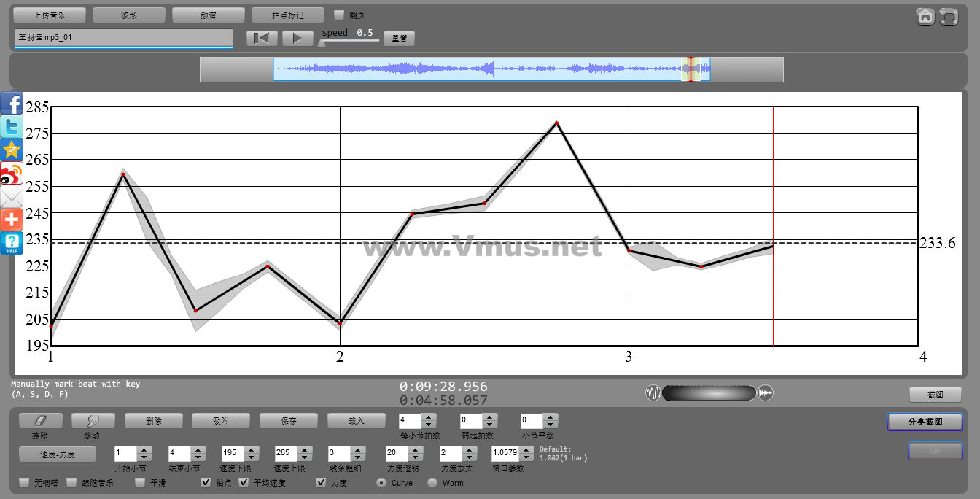Select the eraser (擦除) tool
980x499 pixels.
[40, 421]
